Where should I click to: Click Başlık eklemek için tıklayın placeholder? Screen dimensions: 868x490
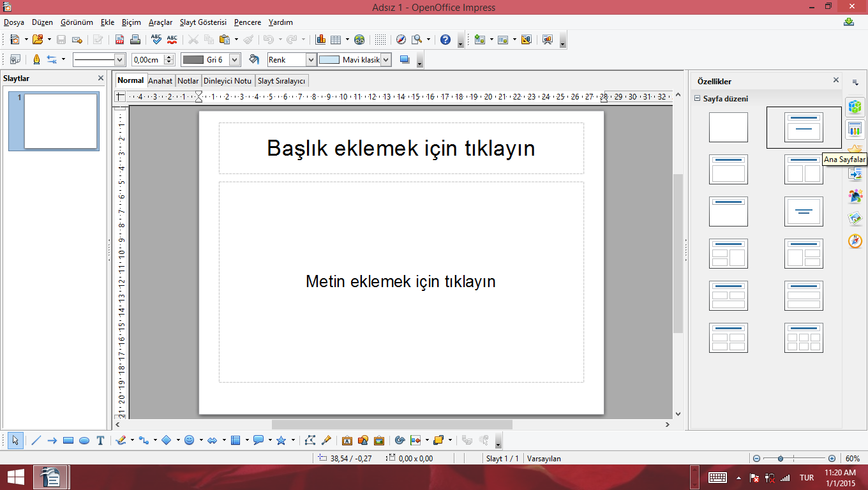(x=401, y=148)
